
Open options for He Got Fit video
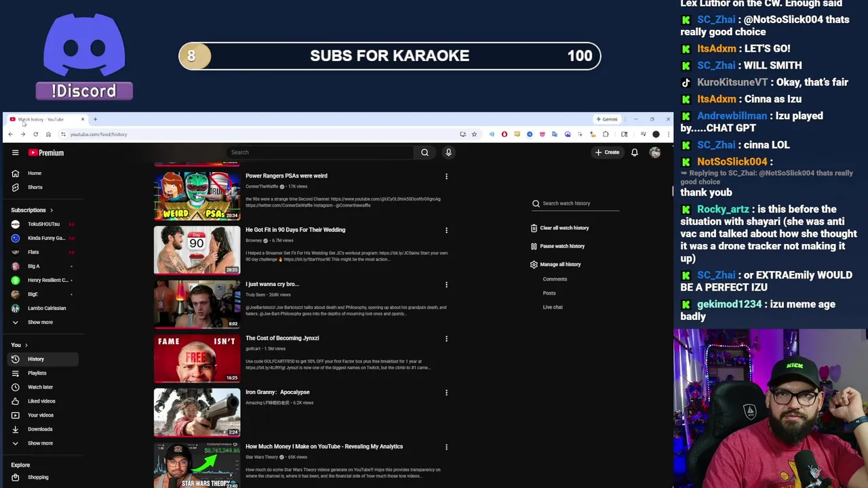(446, 230)
